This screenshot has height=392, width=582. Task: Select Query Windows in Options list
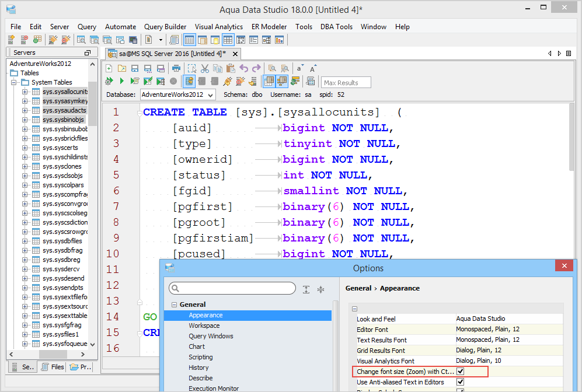[x=211, y=336]
